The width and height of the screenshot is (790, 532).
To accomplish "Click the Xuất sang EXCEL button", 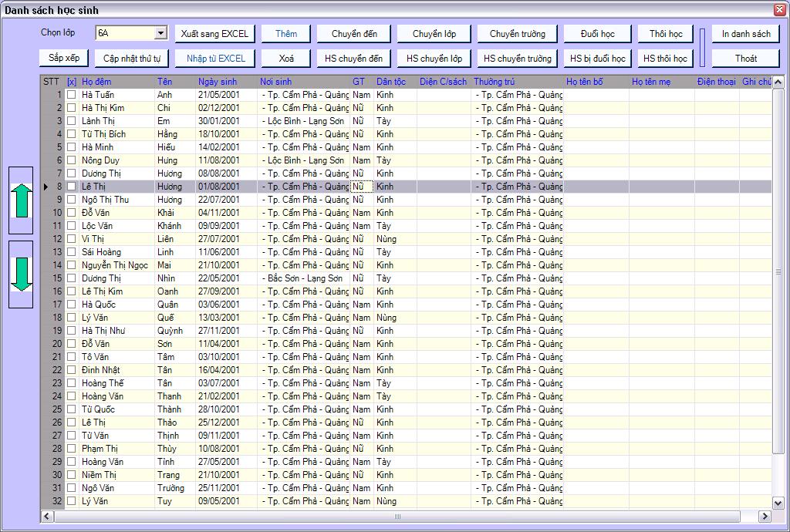I will click(x=214, y=34).
